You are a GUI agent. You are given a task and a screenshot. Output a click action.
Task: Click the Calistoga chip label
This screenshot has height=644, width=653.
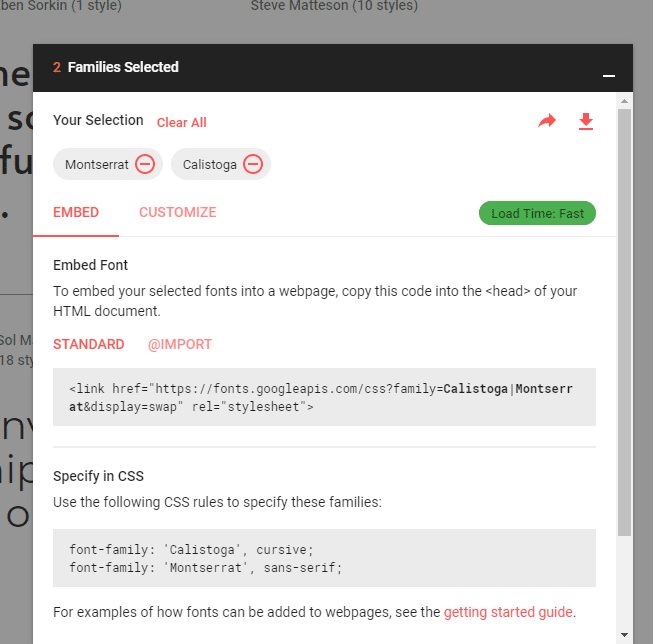coord(209,165)
